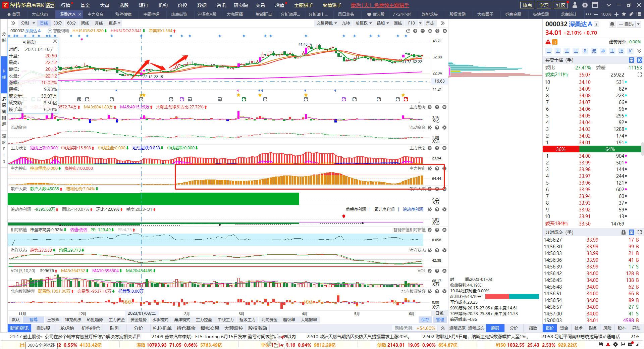This screenshot has height=349, width=644.
Task: Switch chart to 60分 period
Action: (x=71, y=23)
